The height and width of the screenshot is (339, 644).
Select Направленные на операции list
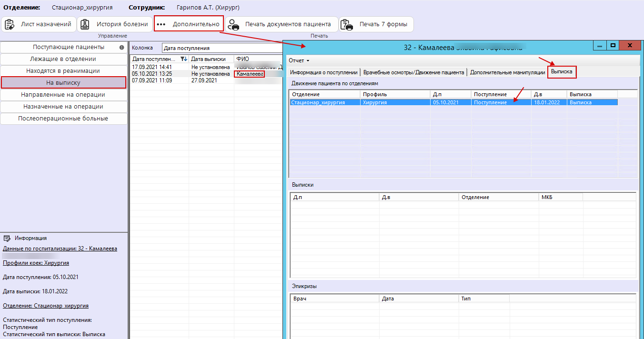[64, 95]
